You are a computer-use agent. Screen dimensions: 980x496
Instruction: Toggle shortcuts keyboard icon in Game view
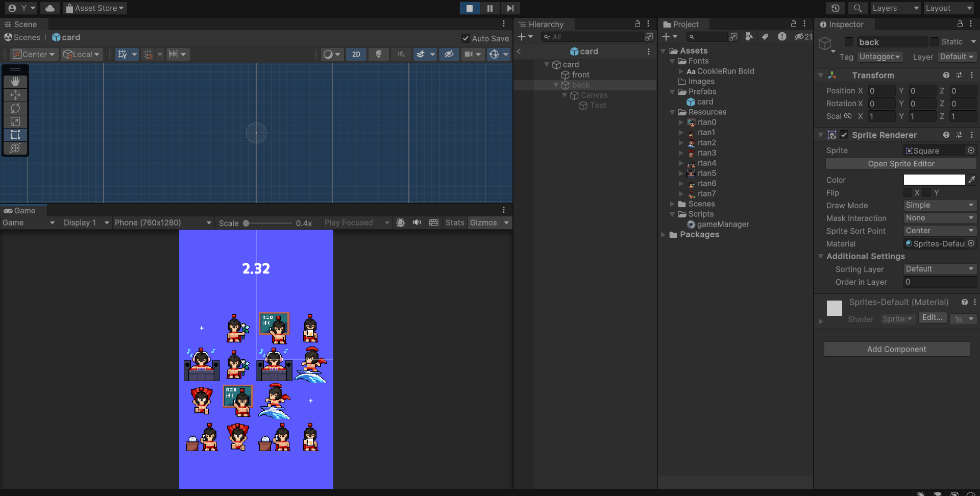tap(434, 222)
